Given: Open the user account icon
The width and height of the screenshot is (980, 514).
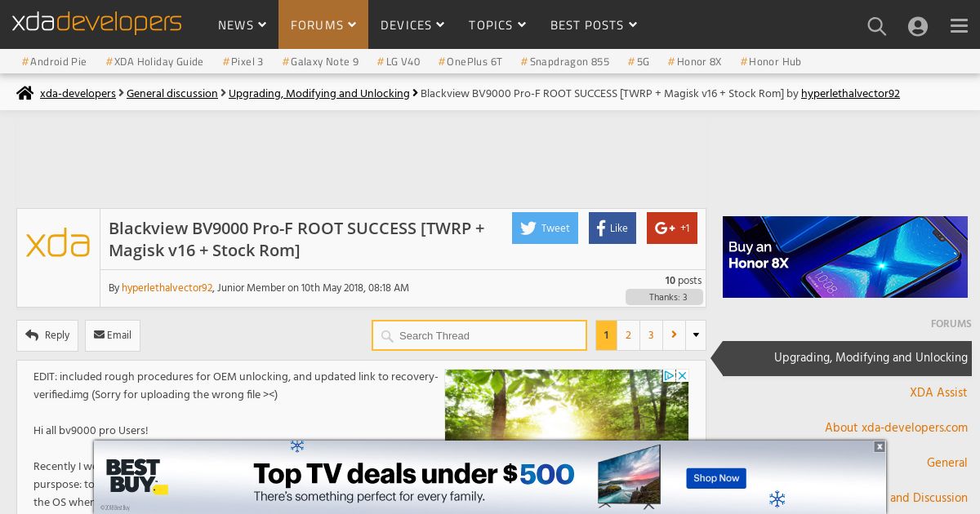Looking at the screenshot, I should pyautogui.click(x=918, y=26).
